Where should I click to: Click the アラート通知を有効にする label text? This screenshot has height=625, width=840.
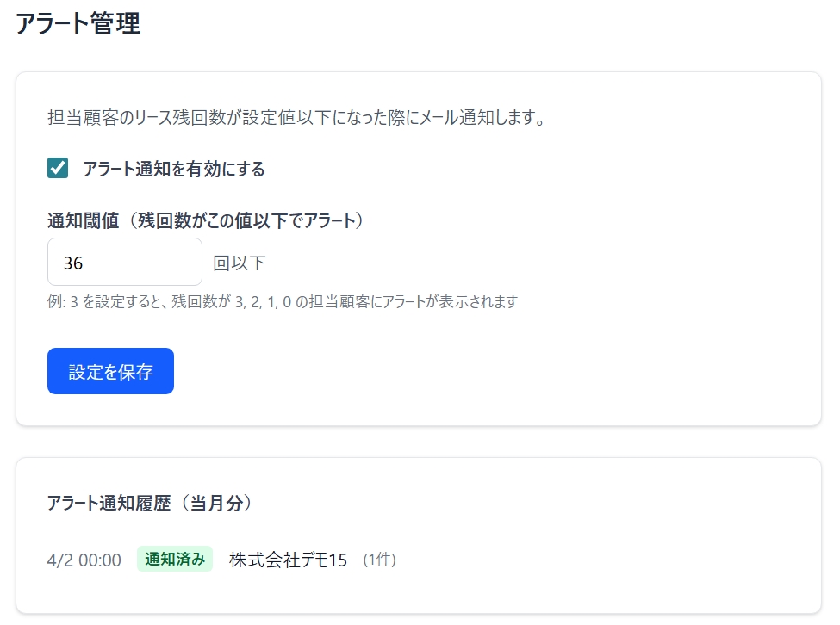(x=172, y=170)
